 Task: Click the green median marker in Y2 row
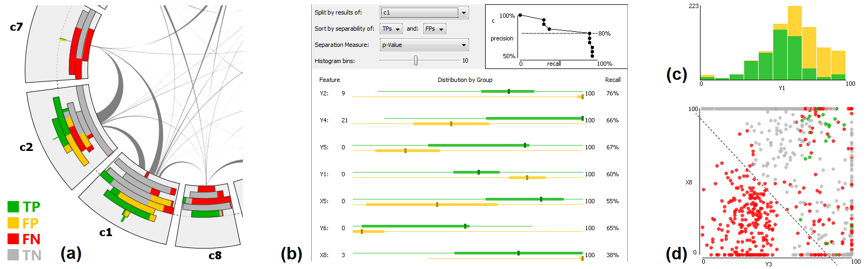(x=509, y=92)
